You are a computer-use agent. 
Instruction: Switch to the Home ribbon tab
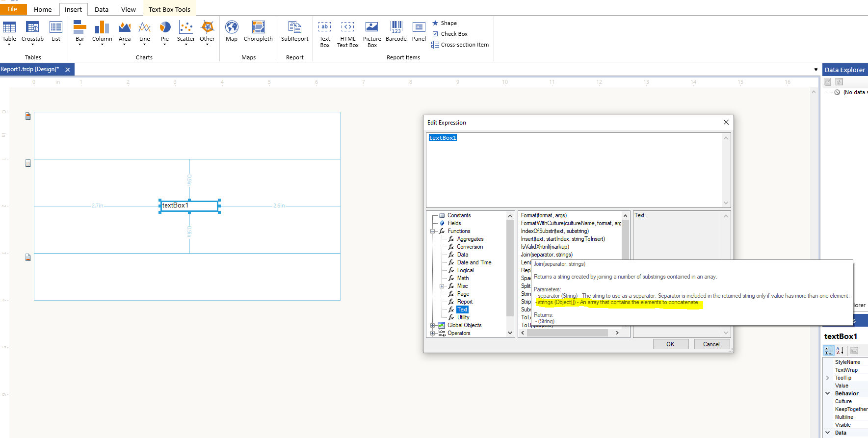click(43, 9)
